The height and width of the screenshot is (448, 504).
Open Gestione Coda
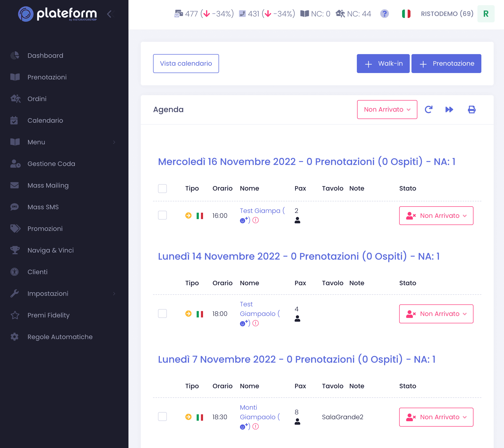click(51, 164)
